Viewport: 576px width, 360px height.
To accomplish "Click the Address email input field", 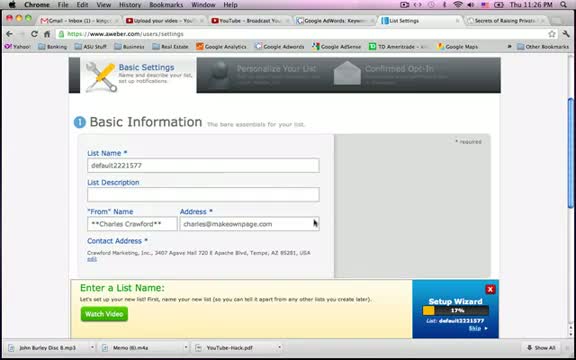I will [249, 224].
